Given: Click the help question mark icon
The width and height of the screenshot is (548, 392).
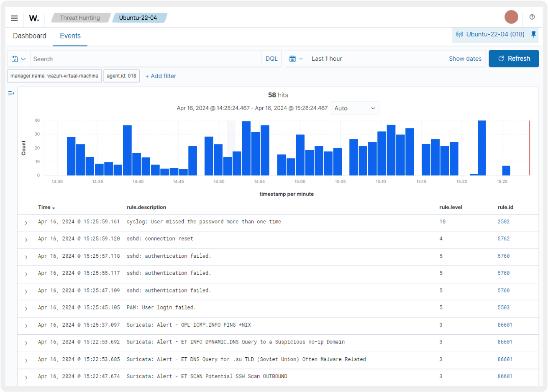Looking at the screenshot, I should point(533,17).
